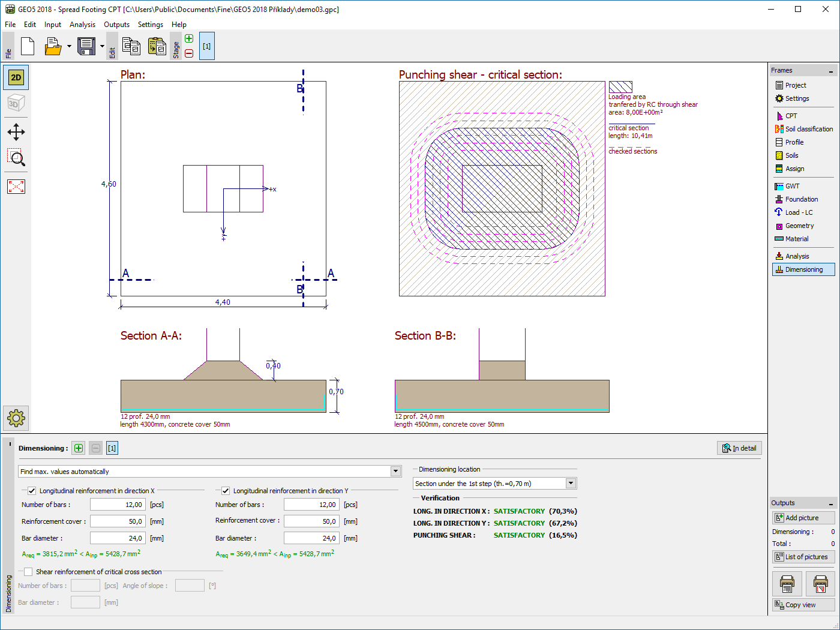This screenshot has width=840, height=630.
Task: Open the gear drawing settings button
Action: coord(16,418)
